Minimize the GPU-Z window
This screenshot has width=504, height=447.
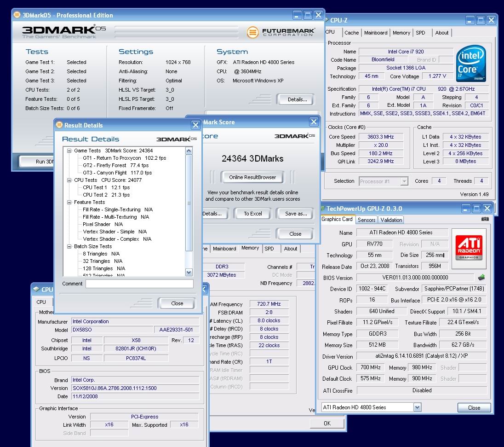[466, 209]
